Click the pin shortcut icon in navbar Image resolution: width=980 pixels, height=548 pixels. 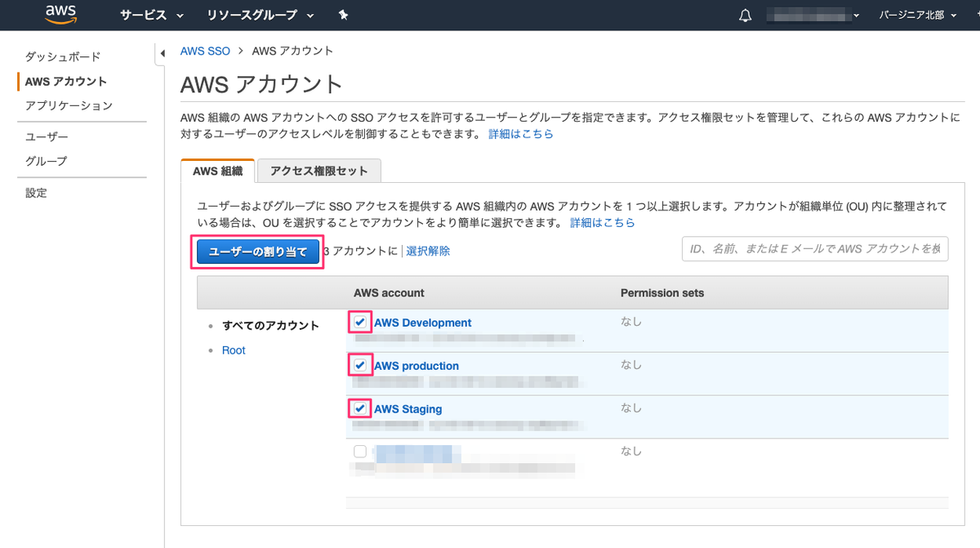click(343, 16)
